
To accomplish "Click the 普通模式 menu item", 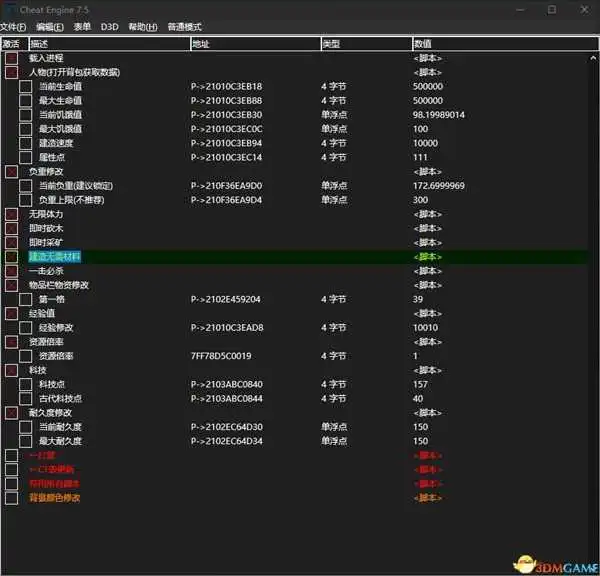I will click(x=184, y=27).
